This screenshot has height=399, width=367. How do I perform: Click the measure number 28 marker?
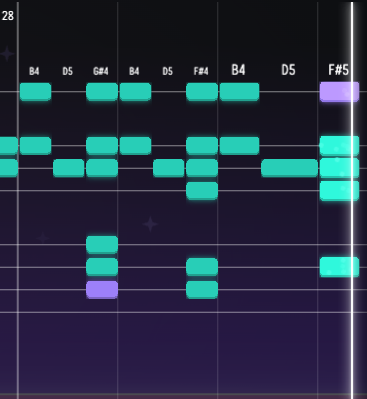coord(8,16)
